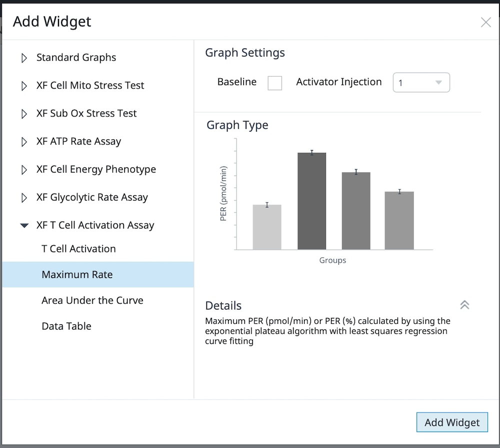Select the Data Table widget
This screenshot has height=448, width=500.
66,326
